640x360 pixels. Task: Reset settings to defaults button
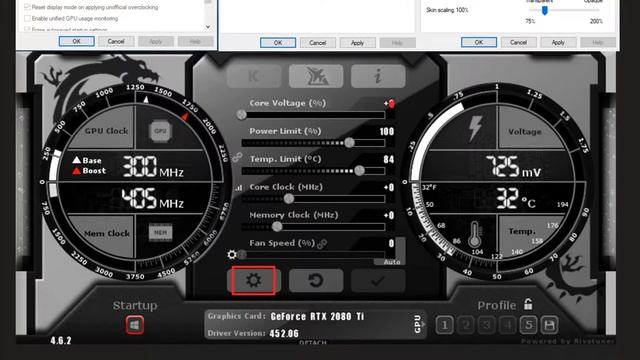pos(316,280)
